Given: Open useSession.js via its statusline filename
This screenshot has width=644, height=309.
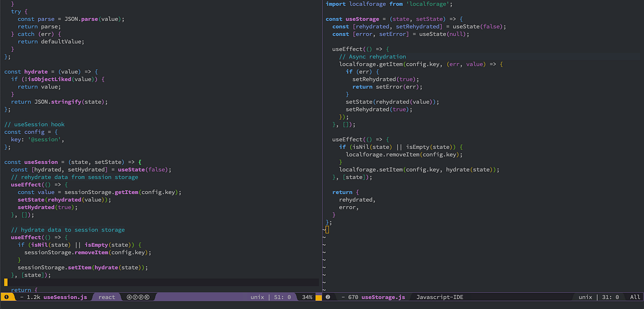Looking at the screenshot, I should 64,297.
